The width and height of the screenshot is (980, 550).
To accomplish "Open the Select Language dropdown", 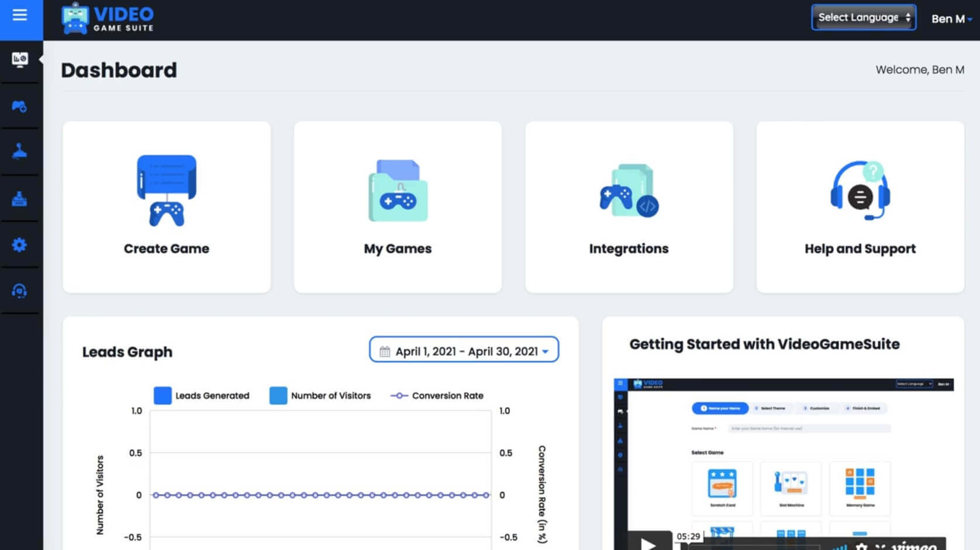I will pos(864,18).
